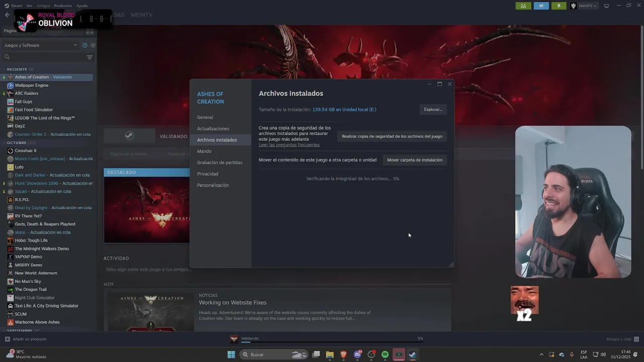Open LEGO The Lord of the Rings entry
This screenshot has width=644, height=362.
point(44,118)
